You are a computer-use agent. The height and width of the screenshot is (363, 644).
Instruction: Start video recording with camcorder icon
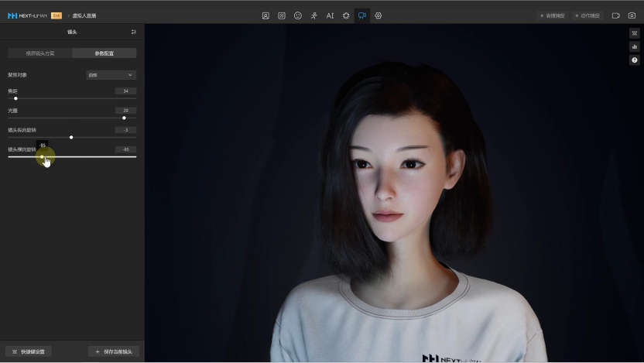(616, 15)
